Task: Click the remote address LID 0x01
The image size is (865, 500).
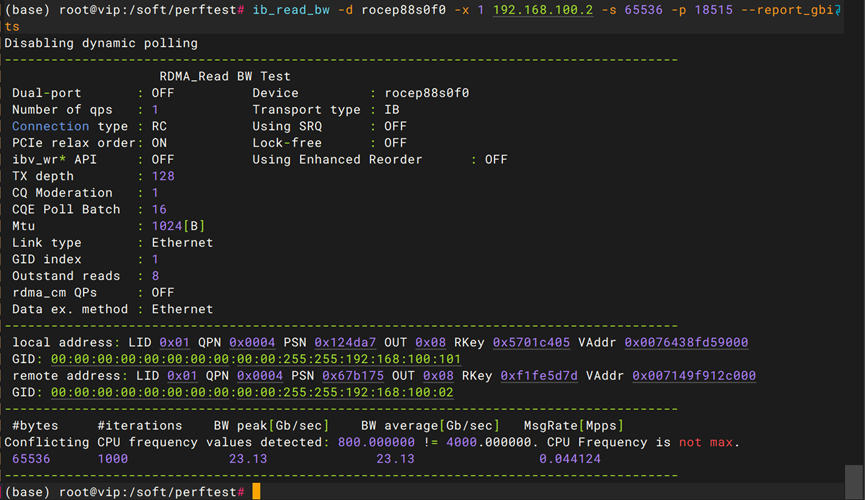Action: click(x=179, y=376)
